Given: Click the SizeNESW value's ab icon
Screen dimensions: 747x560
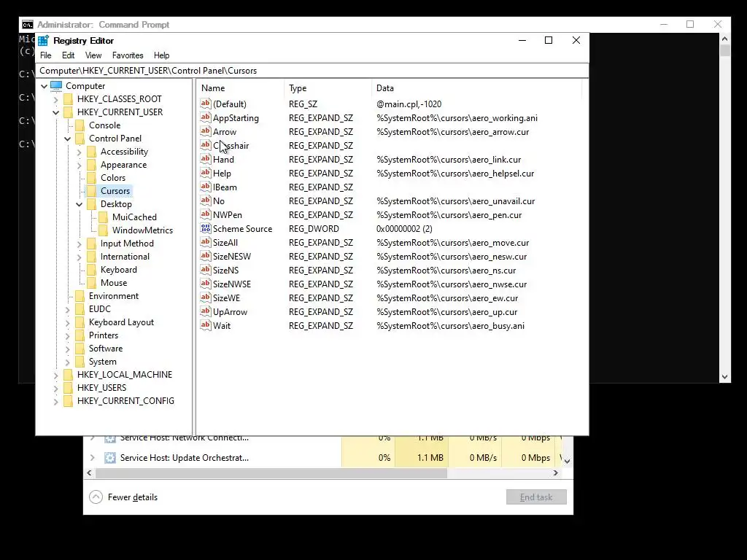Looking at the screenshot, I should click(205, 256).
